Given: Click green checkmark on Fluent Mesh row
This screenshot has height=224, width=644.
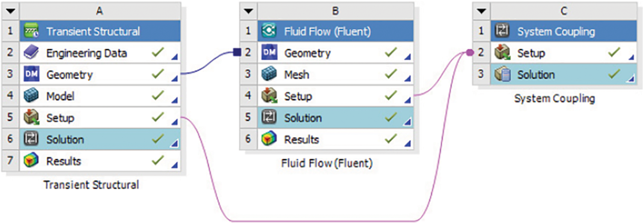Looking at the screenshot, I should [x=391, y=74].
